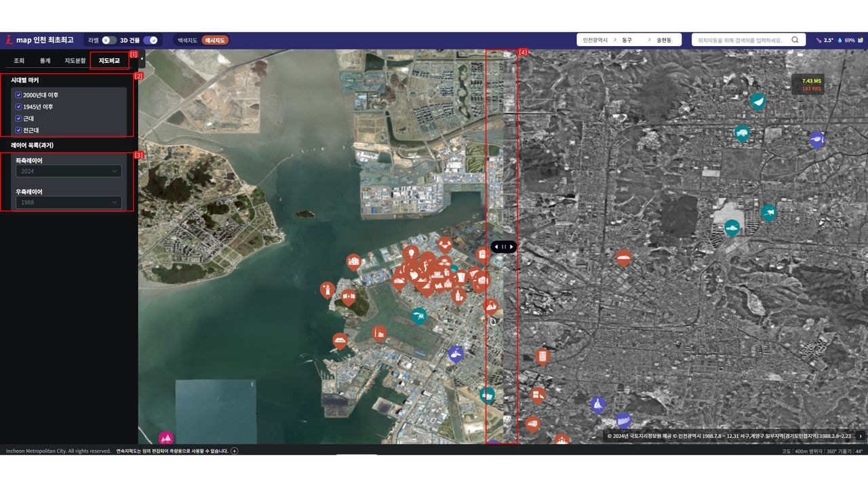Click the search magnifier icon
The width and height of the screenshot is (868, 488).
[x=795, y=40]
